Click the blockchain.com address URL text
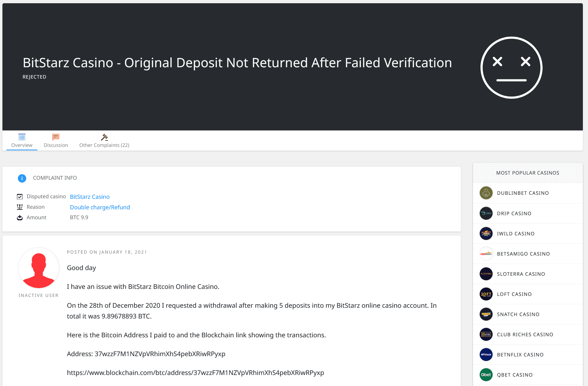This screenshot has height=386, width=588. [195, 373]
